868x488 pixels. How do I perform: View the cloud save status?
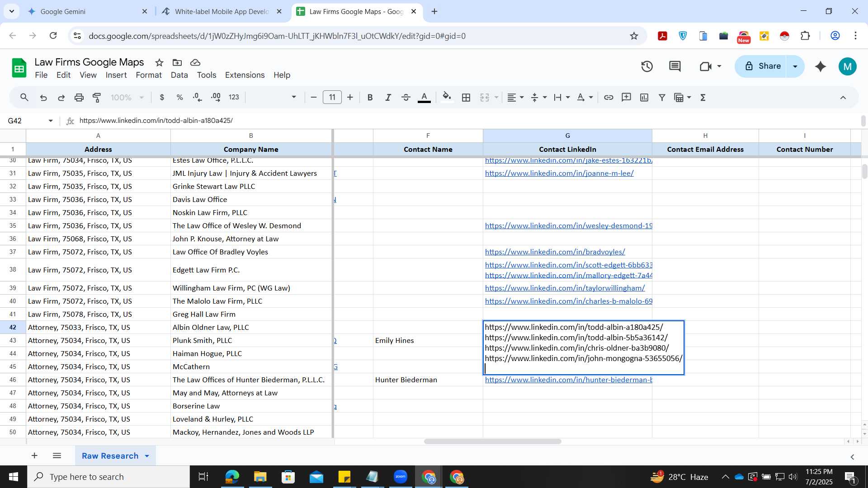[x=195, y=62]
